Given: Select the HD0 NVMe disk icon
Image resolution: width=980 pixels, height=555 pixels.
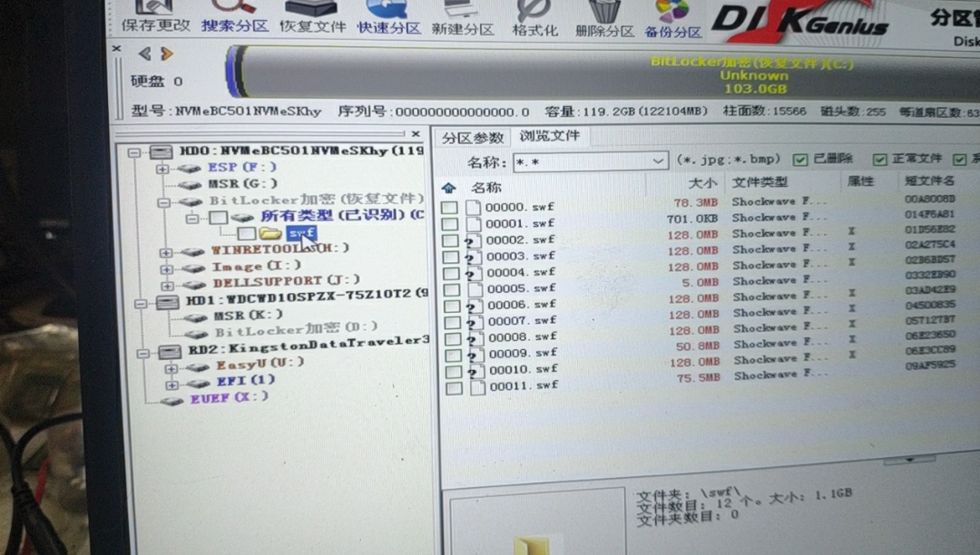Looking at the screenshot, I should [x=161, y=151].
